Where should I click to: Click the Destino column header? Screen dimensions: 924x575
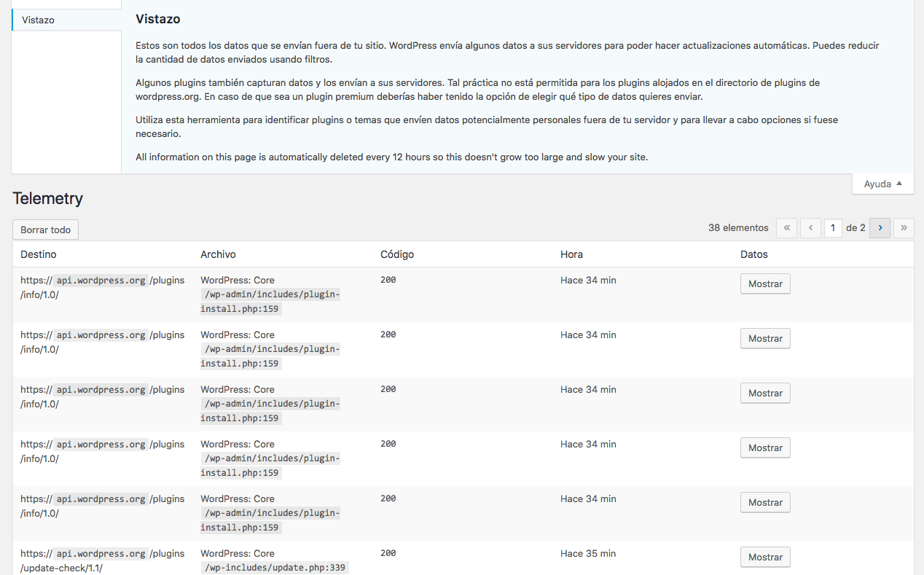(39, 254)
